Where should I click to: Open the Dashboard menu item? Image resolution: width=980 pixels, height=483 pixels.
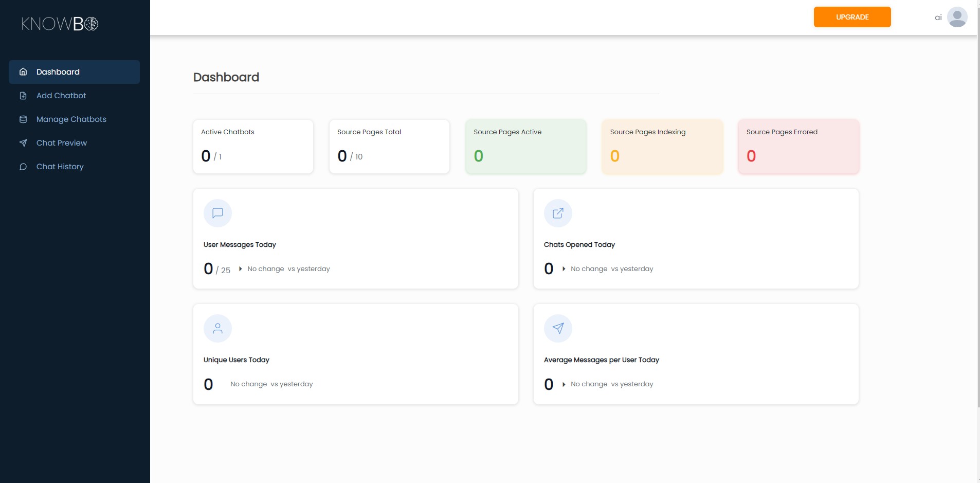point(74,72)
